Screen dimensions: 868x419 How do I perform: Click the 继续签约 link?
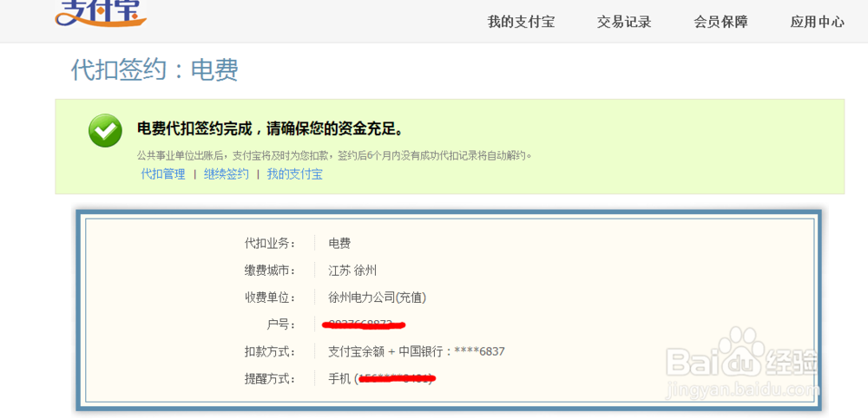tap(226, 174)
